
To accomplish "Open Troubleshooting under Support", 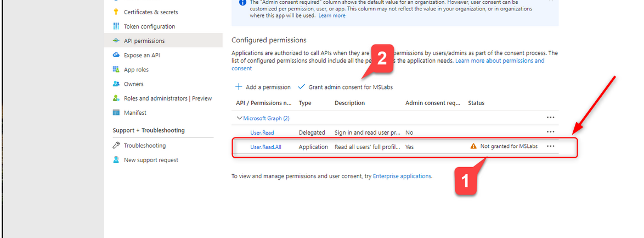I will pos(145,145).
